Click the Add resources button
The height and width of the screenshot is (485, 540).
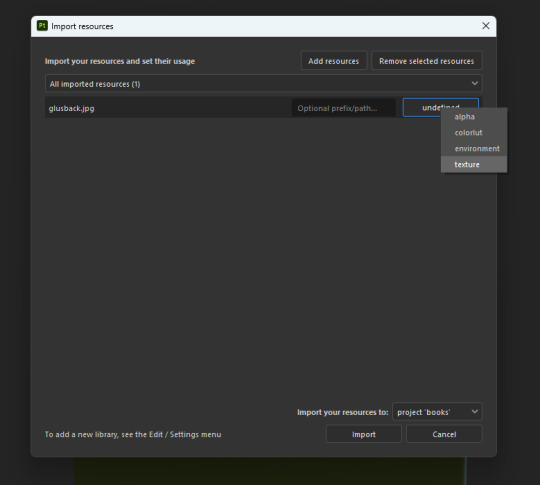(334, 61)
